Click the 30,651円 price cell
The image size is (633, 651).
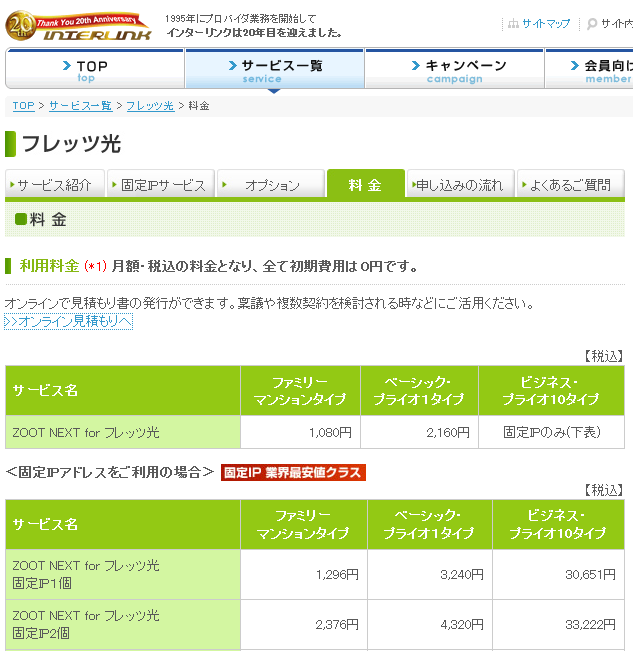(x=559, y=575)
